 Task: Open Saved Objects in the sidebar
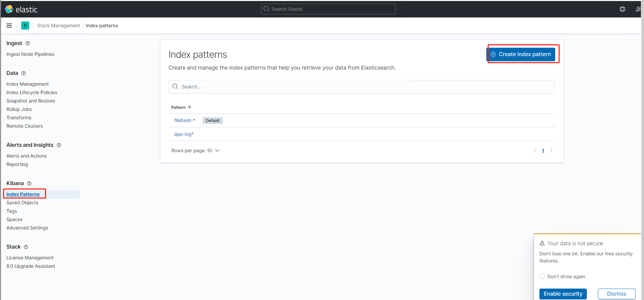(x=22, y=203)
